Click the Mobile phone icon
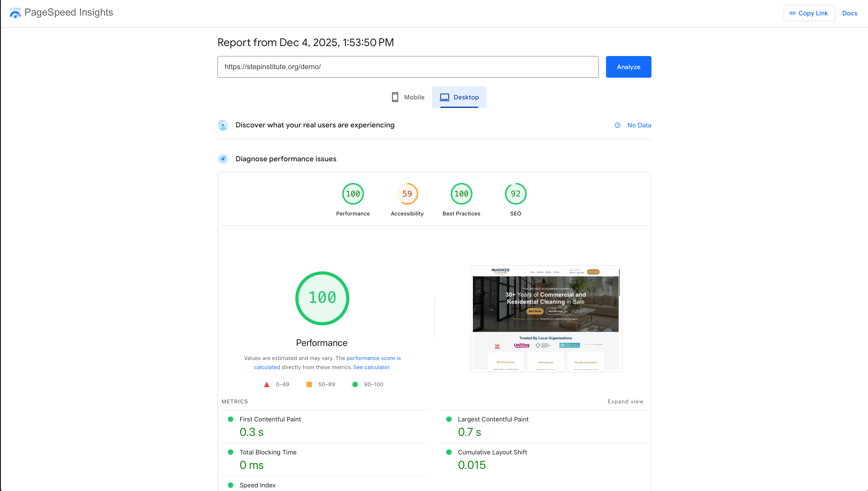The image size is (868, 491). point(395,97)
